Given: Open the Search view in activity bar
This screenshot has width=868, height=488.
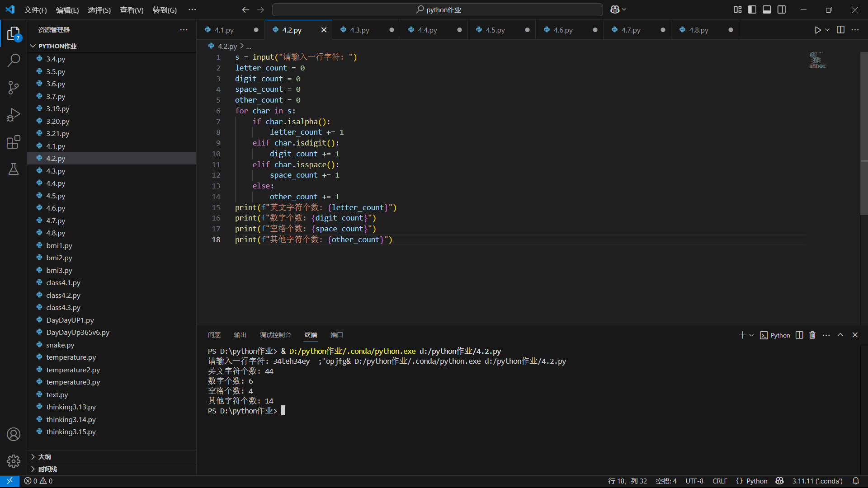Looking at the screenshot, I should (x=14, y=60).
